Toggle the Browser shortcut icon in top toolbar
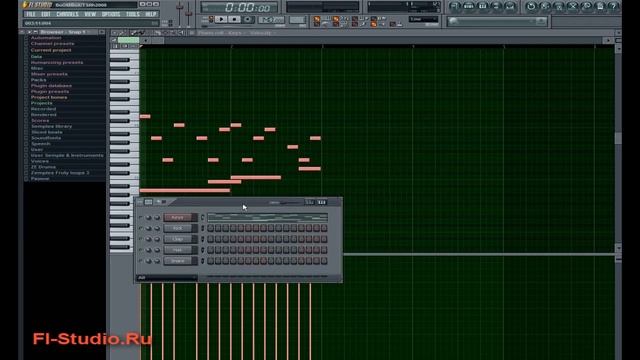 pyautogui.click(x=496, y=6)
